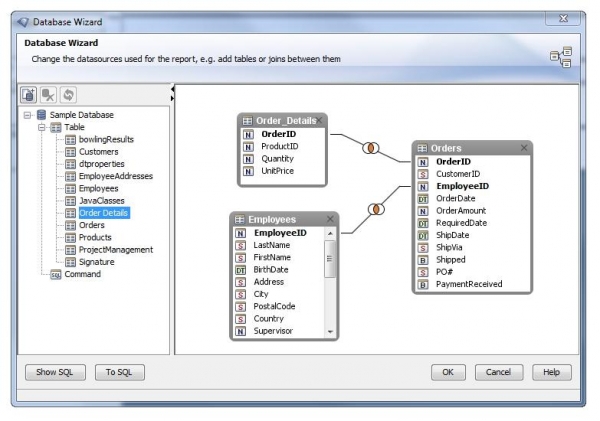Collapse the Table tree node

point(41,127)
